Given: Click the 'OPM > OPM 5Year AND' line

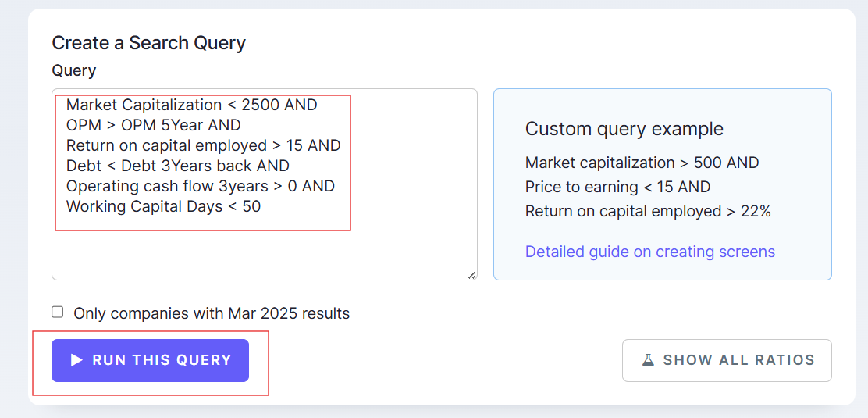Looking at the screenshot, I should pyautogui.click(x=153, y=125).
